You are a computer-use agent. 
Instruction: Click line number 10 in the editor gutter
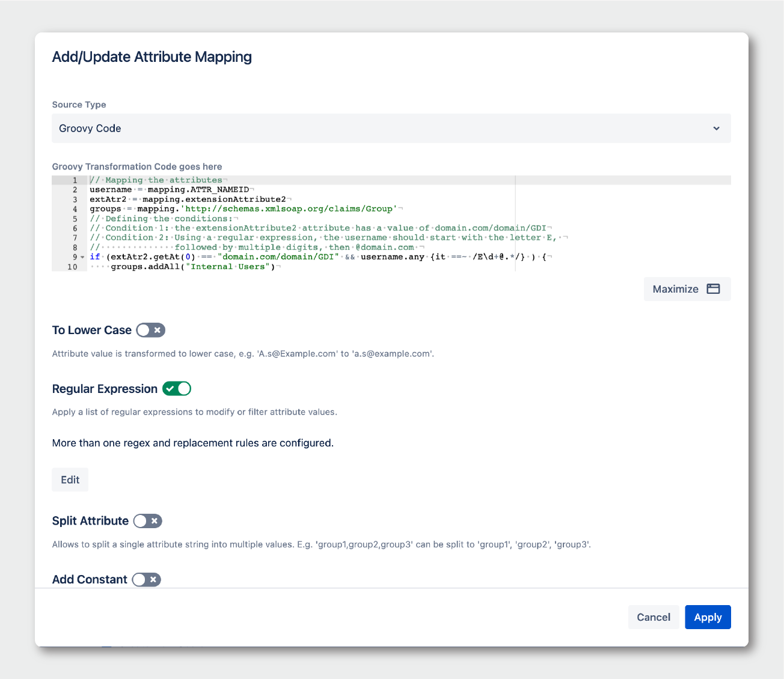pos(73,266)
